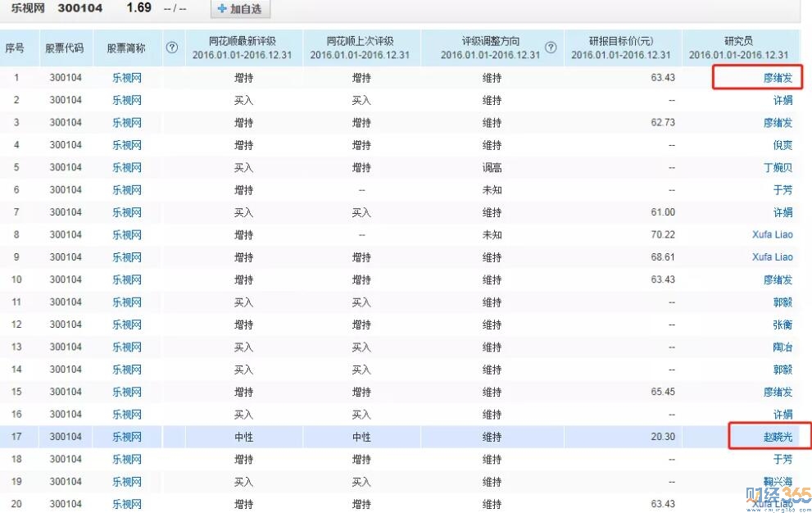Open analyst 张衡 in row 12
The image size is (812, 513).
tap(783, 325)
